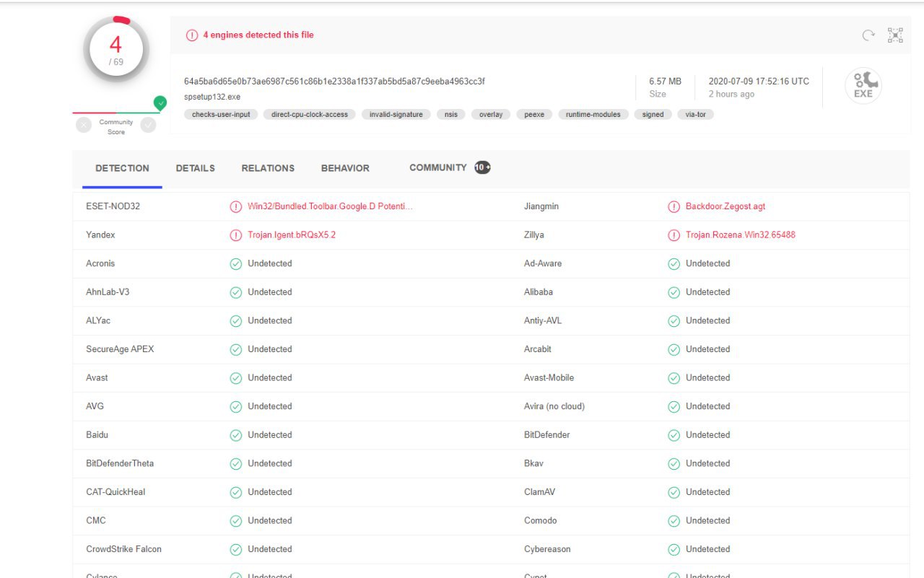Click the Trojan.Igent.bRQsX5.2 detection name
This screenshot has width=924, height=578.
[292, 235]
